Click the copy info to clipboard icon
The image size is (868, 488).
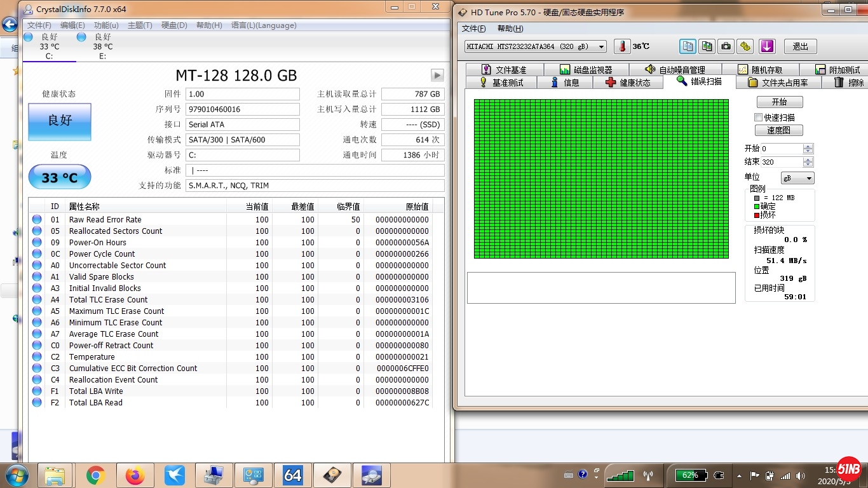point(688,46)
